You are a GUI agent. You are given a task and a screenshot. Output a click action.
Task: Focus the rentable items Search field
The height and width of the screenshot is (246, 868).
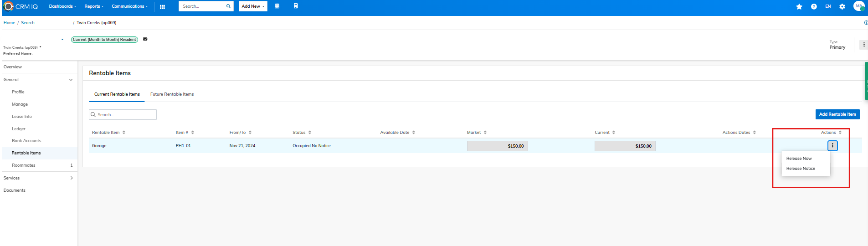click(123, 114)
